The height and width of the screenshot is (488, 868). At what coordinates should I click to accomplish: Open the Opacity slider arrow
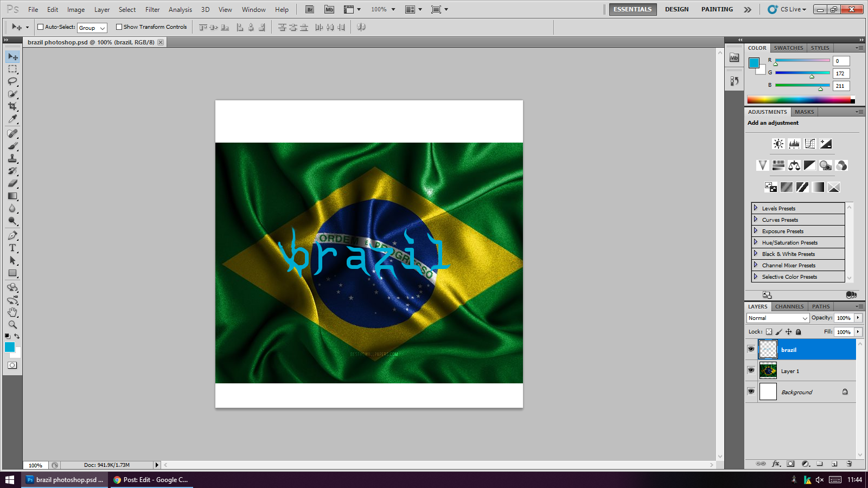tap(858, 318)
